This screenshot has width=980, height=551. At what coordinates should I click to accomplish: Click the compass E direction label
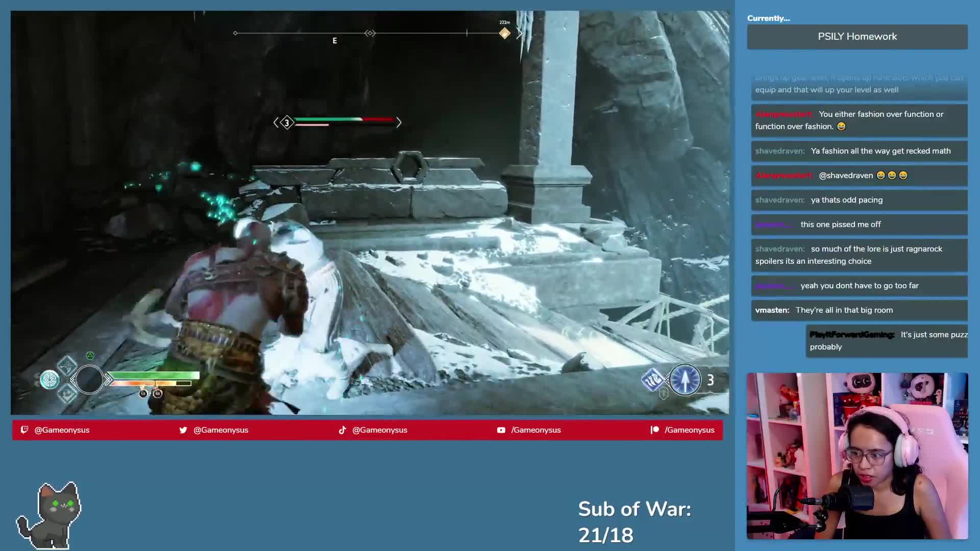(335, 41)
